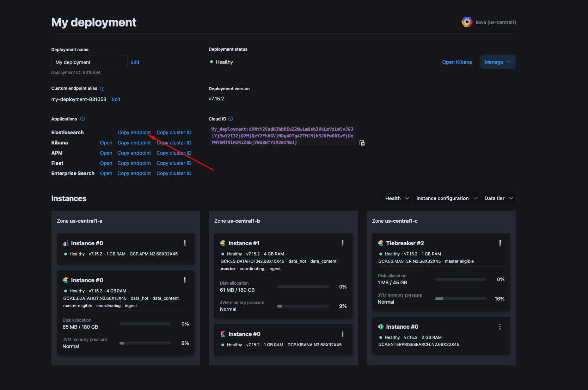Open options menu for APM Instance #0
Image resolution: width=588 pixels, height=390 pixels.
185,243
